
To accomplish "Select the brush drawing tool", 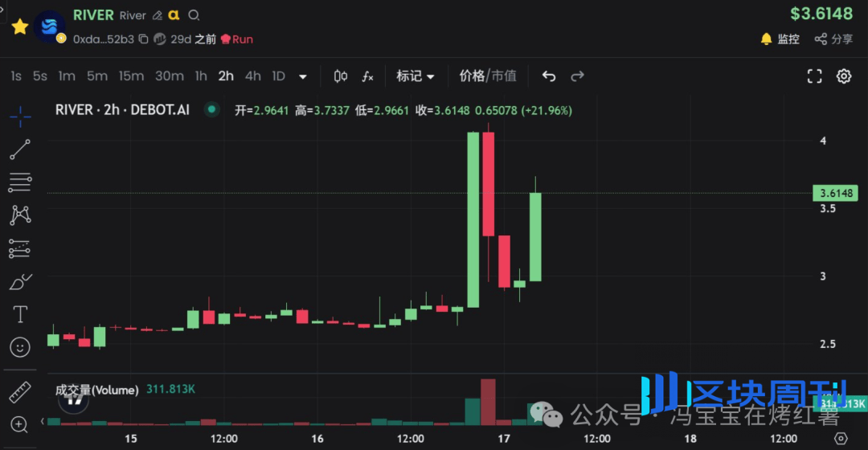I will click(20, 281).
